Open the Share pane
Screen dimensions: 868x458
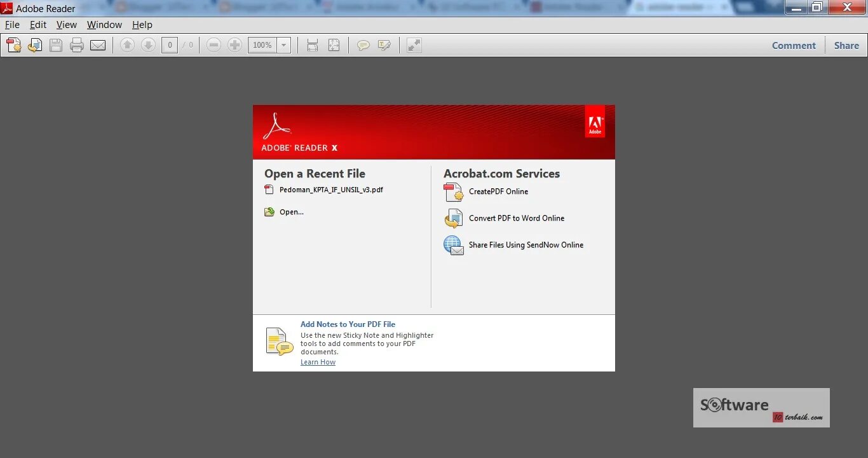click(846, 45)
